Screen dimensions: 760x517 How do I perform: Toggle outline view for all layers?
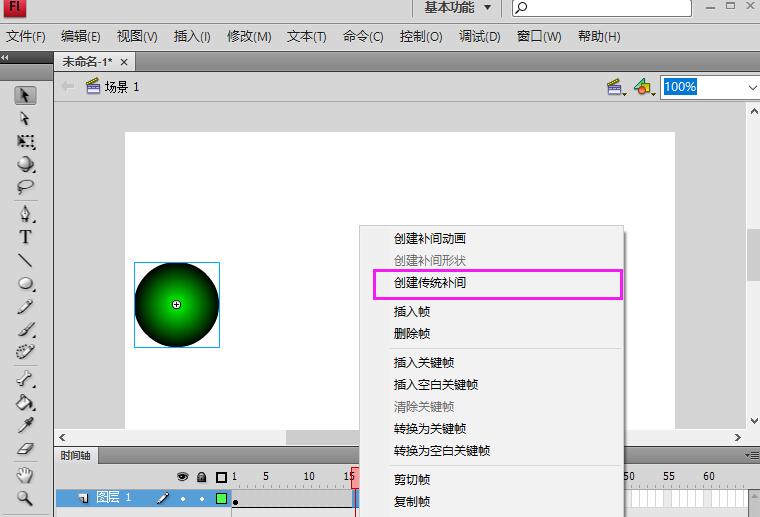pyautogui.click(x=222, y=477)
